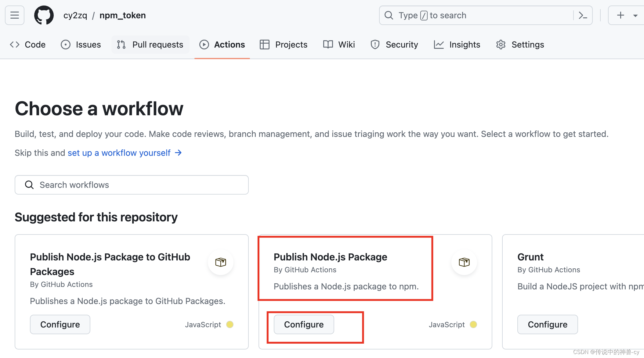The width and height of the screenshot is (644, 358).
Task: Click the GitHub Octocat logo
Action: click(x=44, y=15)
